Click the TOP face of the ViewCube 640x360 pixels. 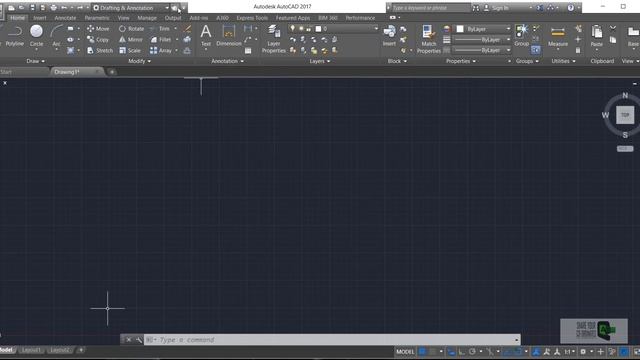point(625,115)
